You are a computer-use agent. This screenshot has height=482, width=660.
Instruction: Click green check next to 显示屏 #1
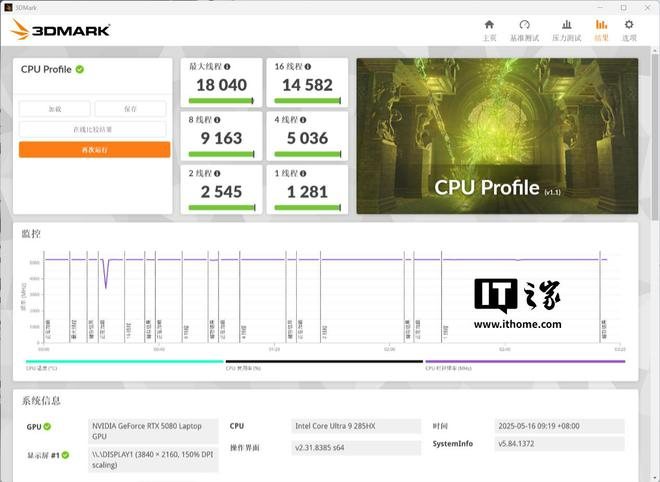point(65,455)
